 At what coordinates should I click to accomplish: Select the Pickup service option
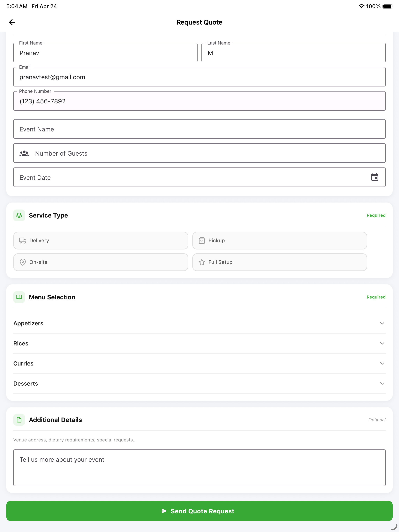(x=280, y=240)
